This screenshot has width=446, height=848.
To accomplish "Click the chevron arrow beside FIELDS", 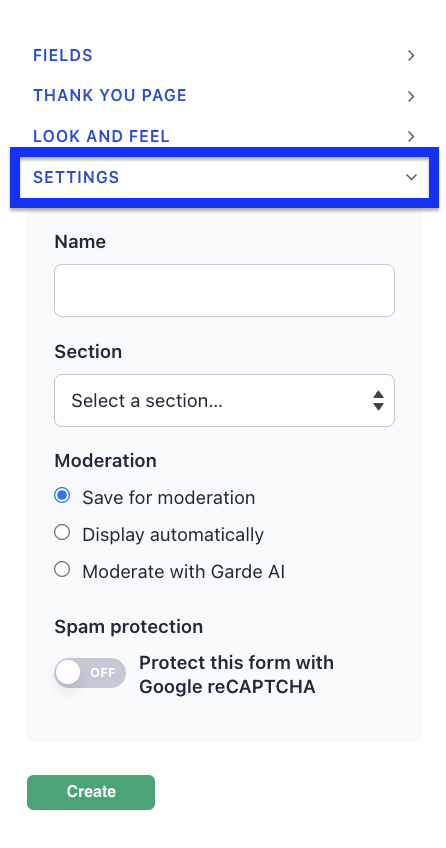I will point(411,55).
